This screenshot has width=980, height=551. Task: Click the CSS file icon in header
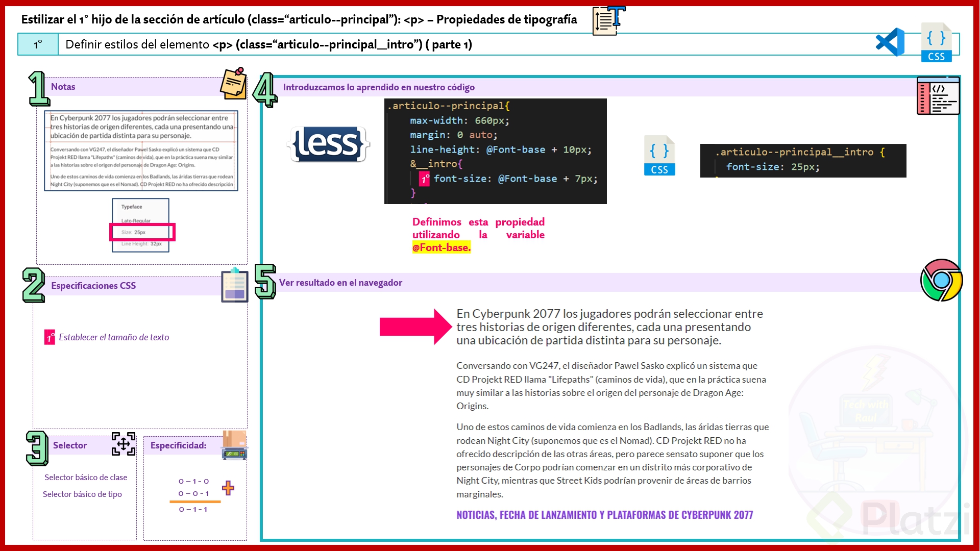tap(936, 42)
